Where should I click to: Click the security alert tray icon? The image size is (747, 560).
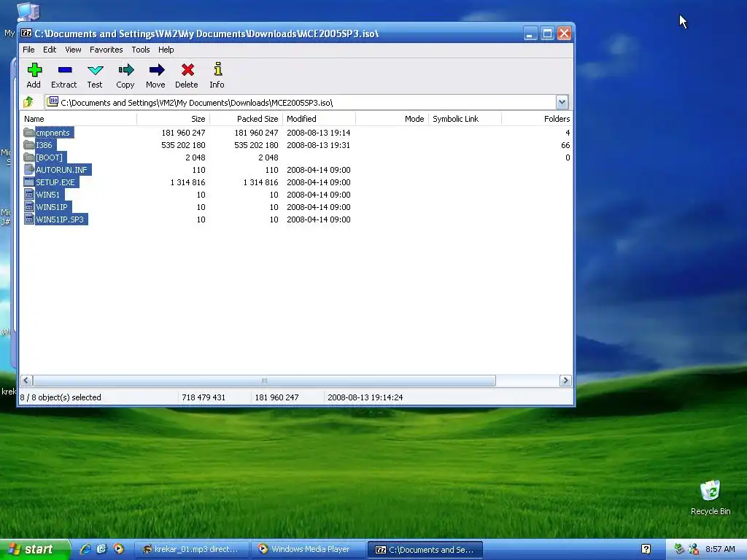[694, 549]
